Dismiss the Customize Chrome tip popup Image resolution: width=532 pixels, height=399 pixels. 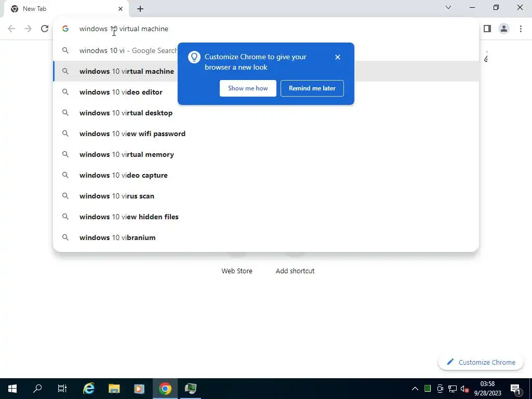coord(338,57)
